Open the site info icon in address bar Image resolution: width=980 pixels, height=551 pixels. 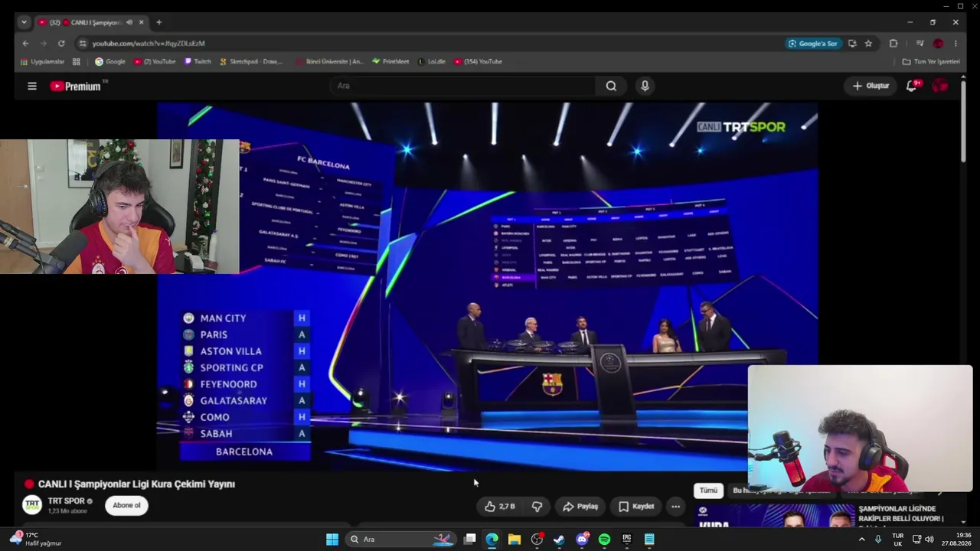coord(83,44)
